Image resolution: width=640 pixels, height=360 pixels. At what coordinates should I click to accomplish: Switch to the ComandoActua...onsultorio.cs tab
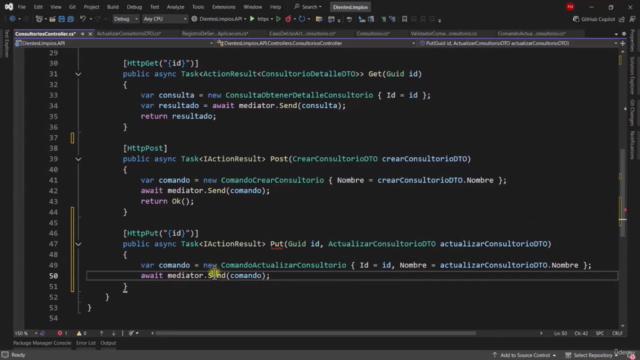point(532,33)
